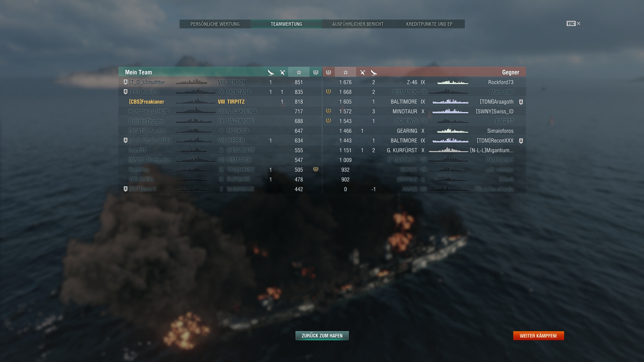Click the Weiter Kämpfen! button
Viewport: 644px width, 362px height.
point(538,336)
